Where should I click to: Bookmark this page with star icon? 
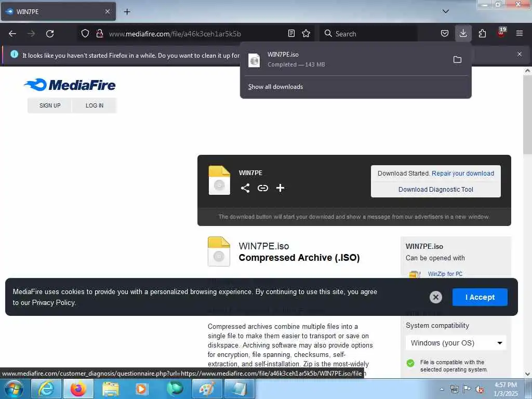pyautogui.click(x=306, y=33)
